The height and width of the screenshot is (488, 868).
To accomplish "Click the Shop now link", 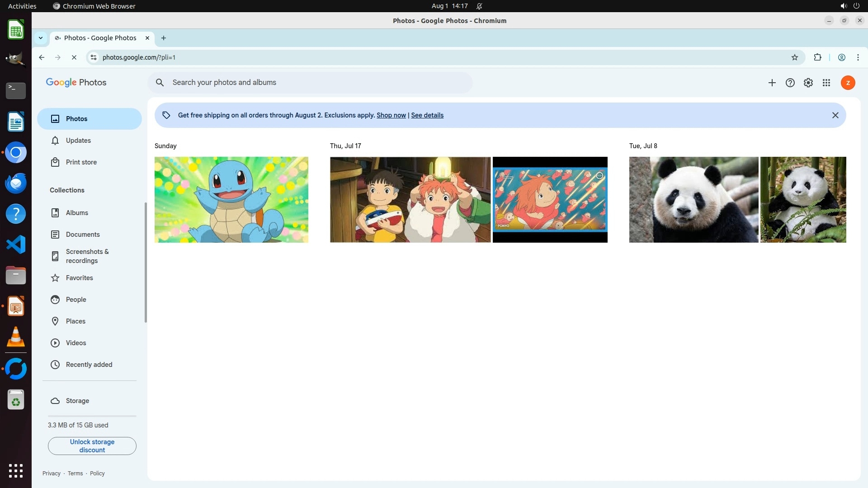I will coord(391,115).
